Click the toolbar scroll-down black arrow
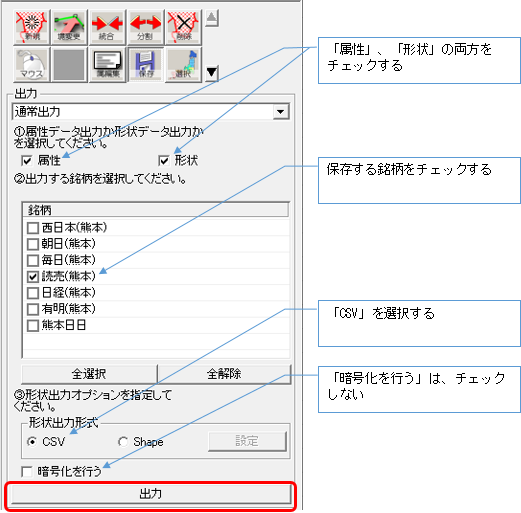This screenshot has height=513, width=521. coord(212,73)
